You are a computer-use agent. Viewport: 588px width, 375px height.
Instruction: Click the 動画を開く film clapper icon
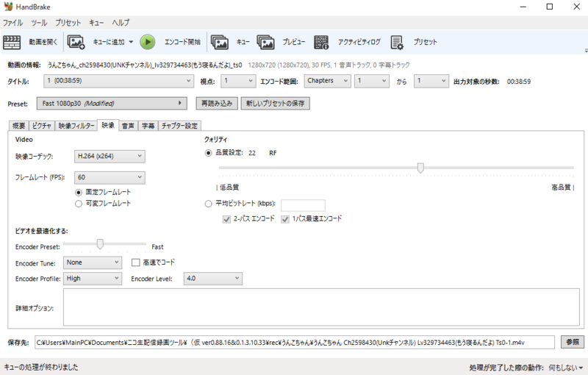pos(12,42)
